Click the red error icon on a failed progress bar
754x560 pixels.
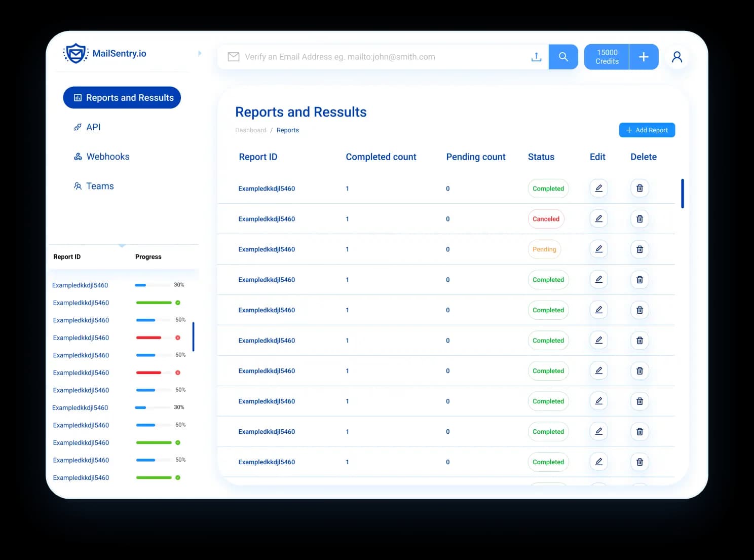(x=178, y=337)
